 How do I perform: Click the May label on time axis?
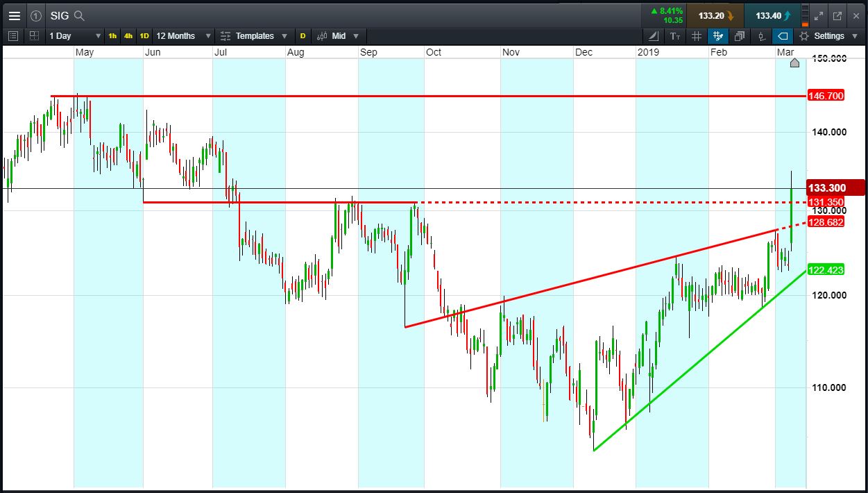pyautogui.click(x=85, y=52)
